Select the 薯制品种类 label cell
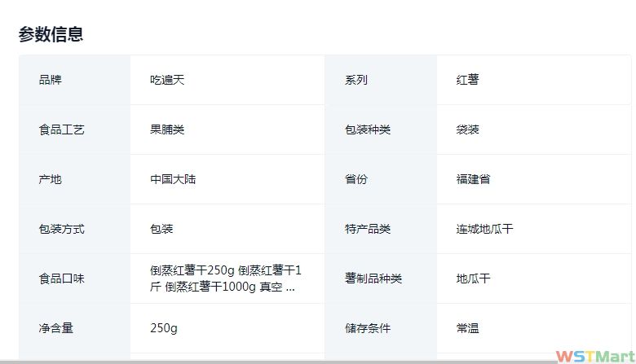 [x=373, y=278]
